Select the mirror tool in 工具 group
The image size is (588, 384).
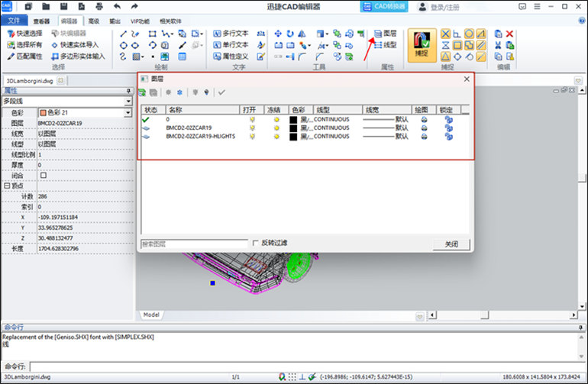click(302, 34)
